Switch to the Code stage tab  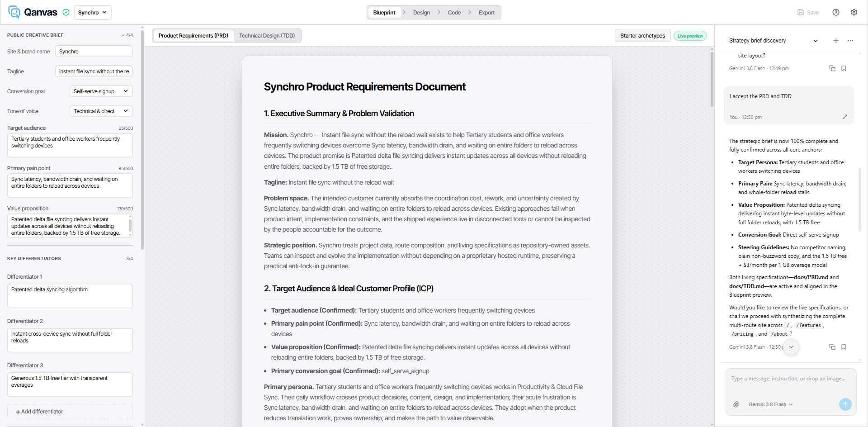[454, 13]
